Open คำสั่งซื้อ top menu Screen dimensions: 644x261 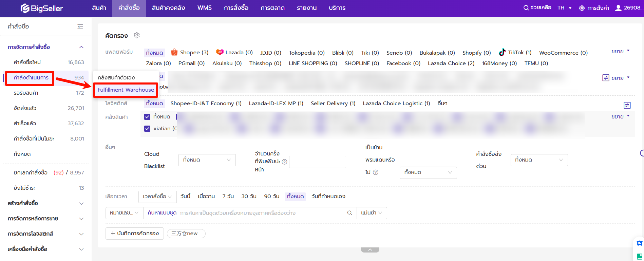(x=129, y=8)
